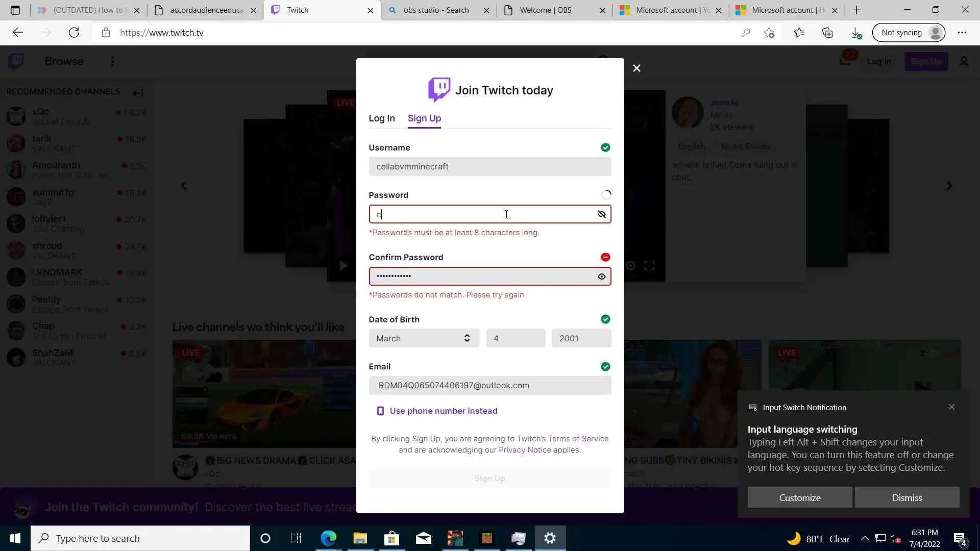Hide the Confirm Password field text

[x=602, y=277]
